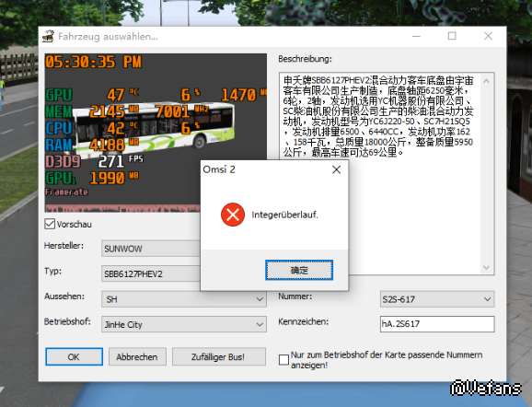Confirm the Integerüberlauf error with 确定 button
The width and height of the screenshot is (532, 407).
tap(299, 270)
